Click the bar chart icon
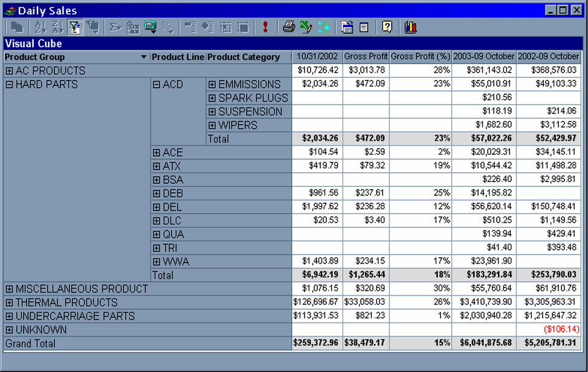Viewport: 588px width, 372px height. (411, 27)
